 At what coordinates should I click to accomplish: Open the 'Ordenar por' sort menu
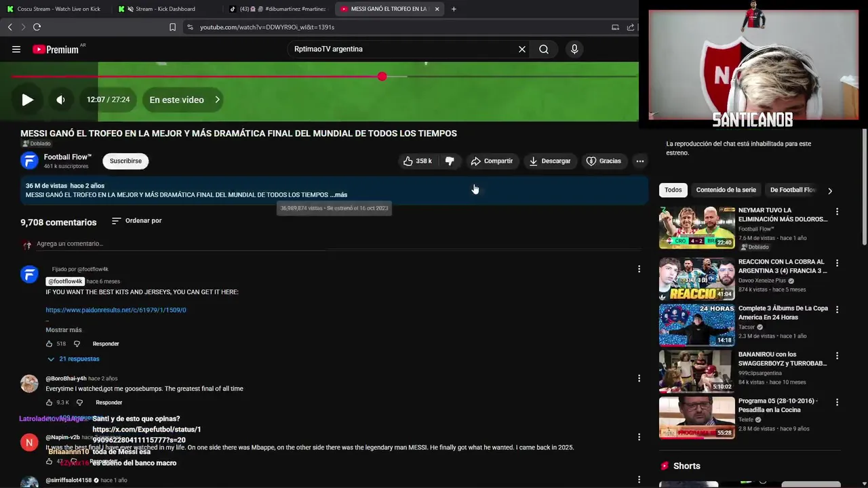point(137,221)
